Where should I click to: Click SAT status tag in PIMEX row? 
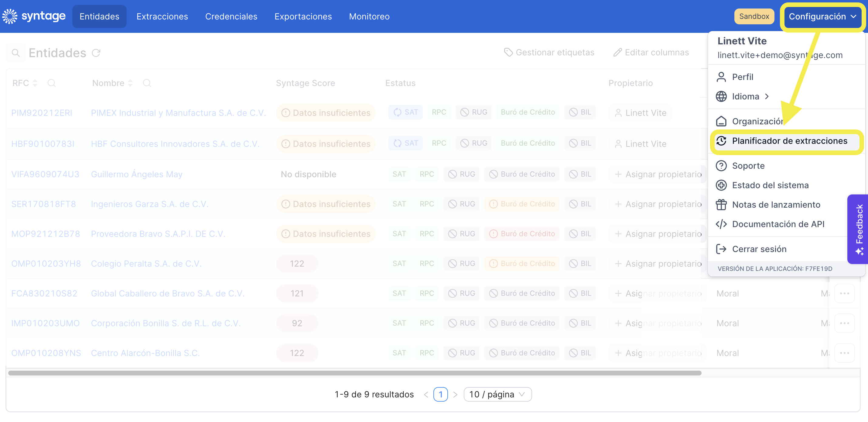[x=405, y=112]
